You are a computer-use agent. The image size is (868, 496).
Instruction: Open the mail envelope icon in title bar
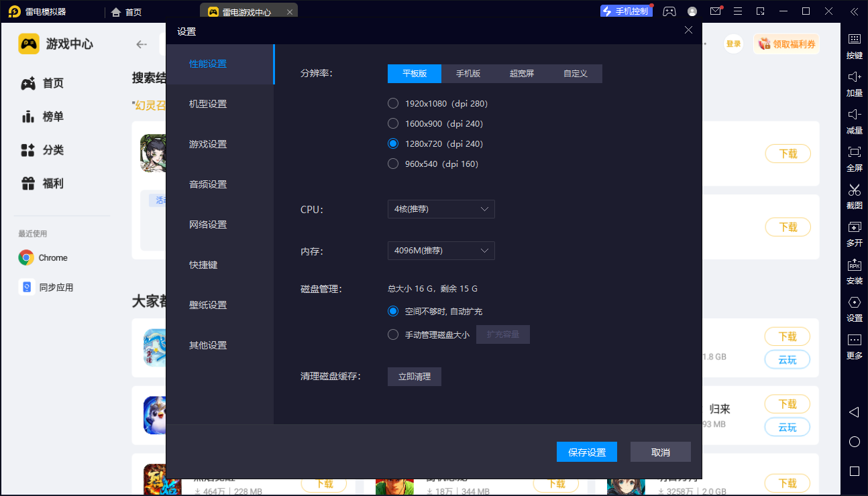pyautogui.click(x=716, y=11)
